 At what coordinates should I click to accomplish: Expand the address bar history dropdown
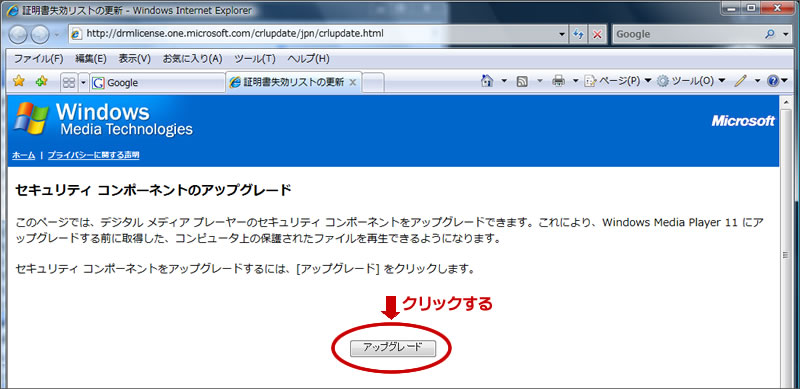click(x=562, y=34)
